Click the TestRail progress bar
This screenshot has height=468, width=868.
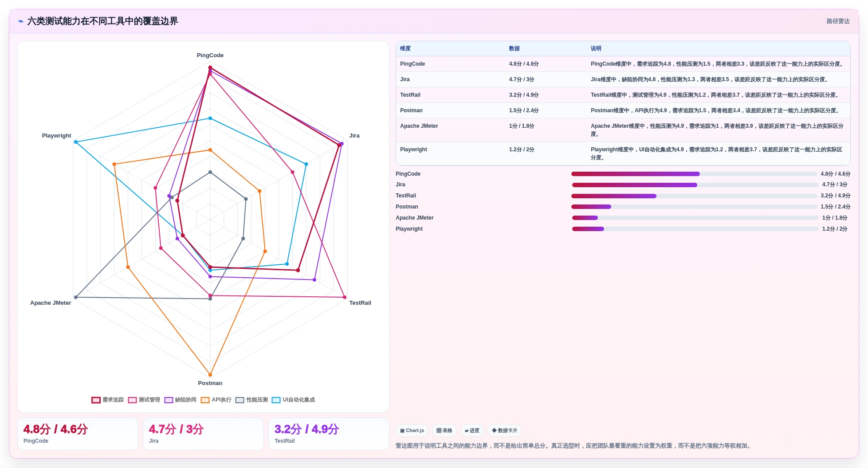(x=694, y=196)
